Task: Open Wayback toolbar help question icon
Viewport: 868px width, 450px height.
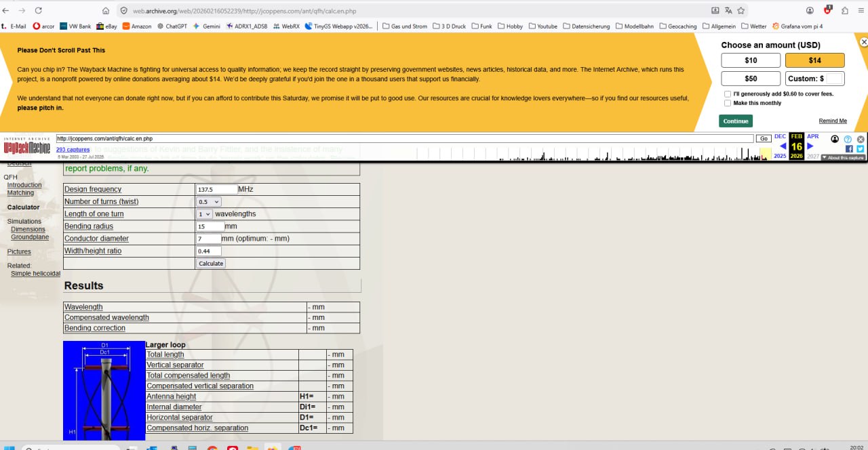Action: point(848,139)
